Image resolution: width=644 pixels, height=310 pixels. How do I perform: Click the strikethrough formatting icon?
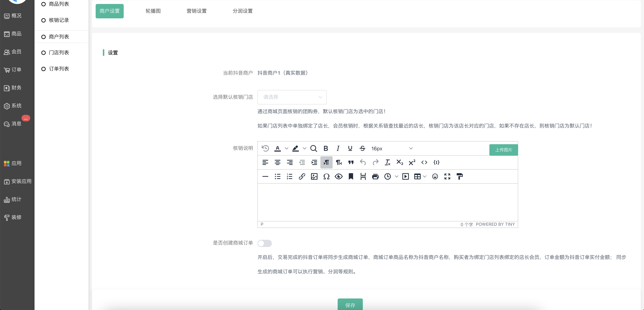coord(362,149)
